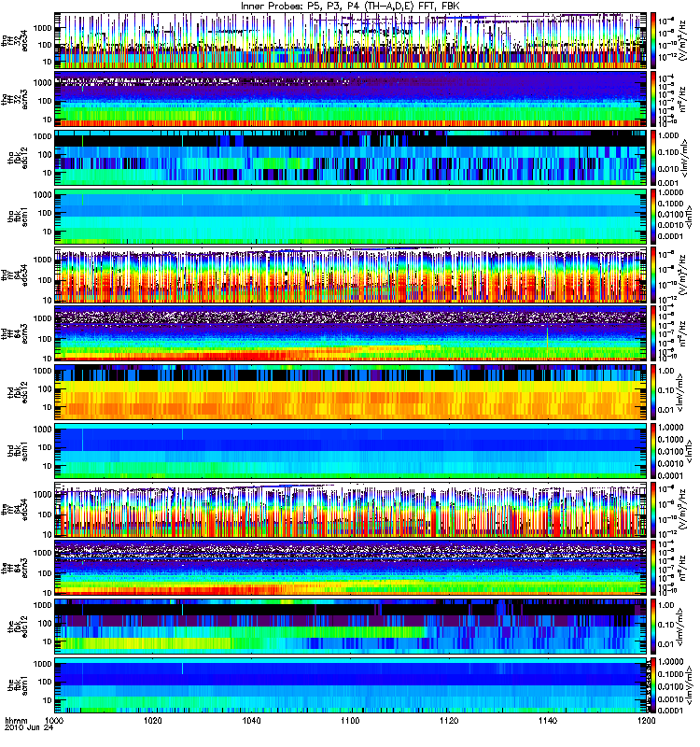Click the 'hhmm' time axis caption
Screen dimensions: 700x747
16,721
